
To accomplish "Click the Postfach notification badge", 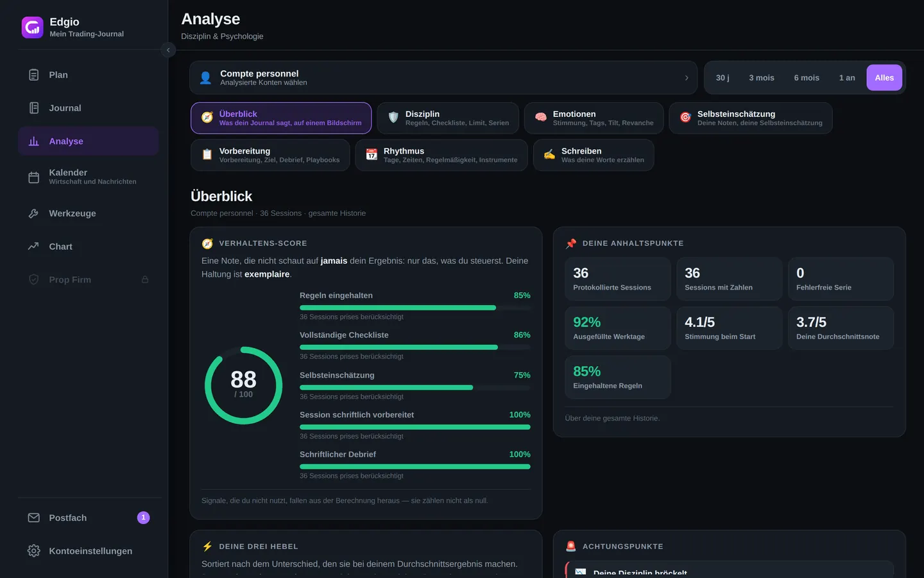I will tap(144, 518).
